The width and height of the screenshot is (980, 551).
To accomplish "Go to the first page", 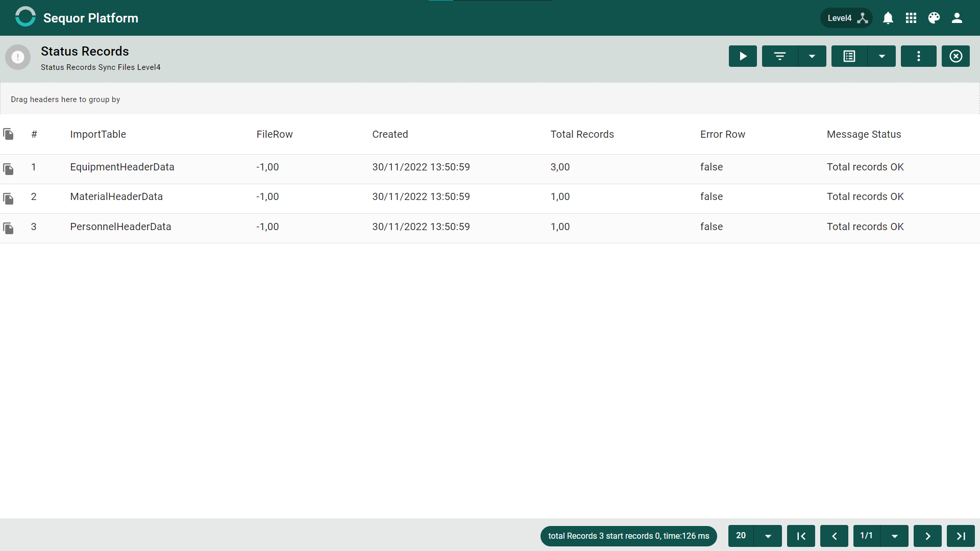I will click(801, 536).
